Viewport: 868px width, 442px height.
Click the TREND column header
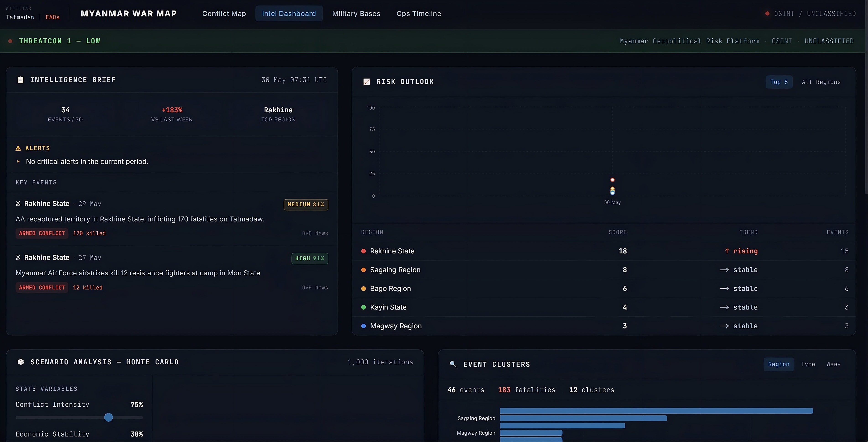point(748,232)
